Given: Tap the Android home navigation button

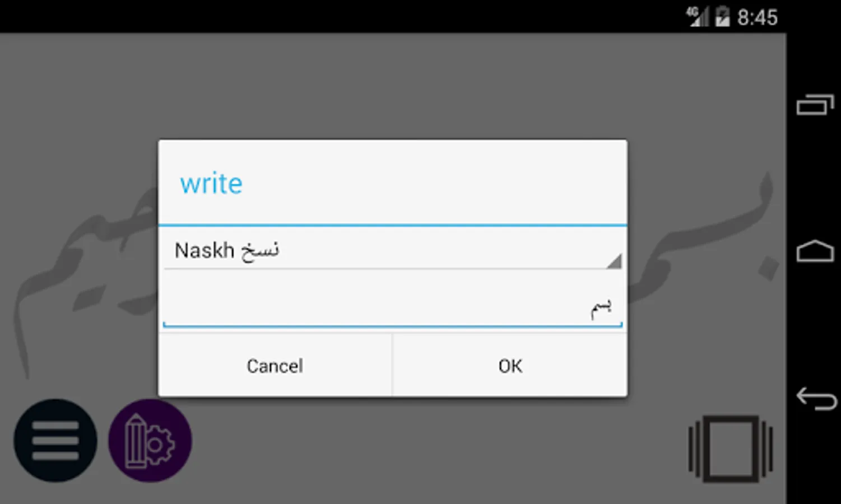Looking at the screenshot, I should pos(815,251).
